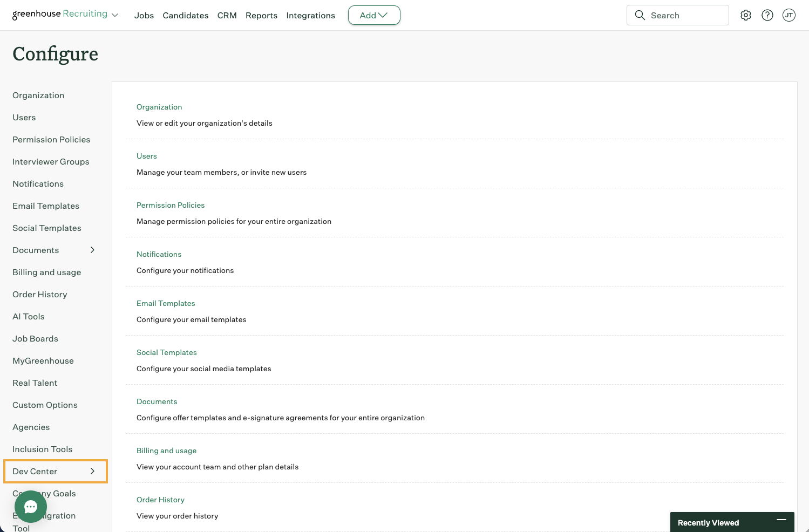Screen dimensions: 809x532
Task: Open the Greenhouse product switcher chevron
Action: (x=115, y=15)
